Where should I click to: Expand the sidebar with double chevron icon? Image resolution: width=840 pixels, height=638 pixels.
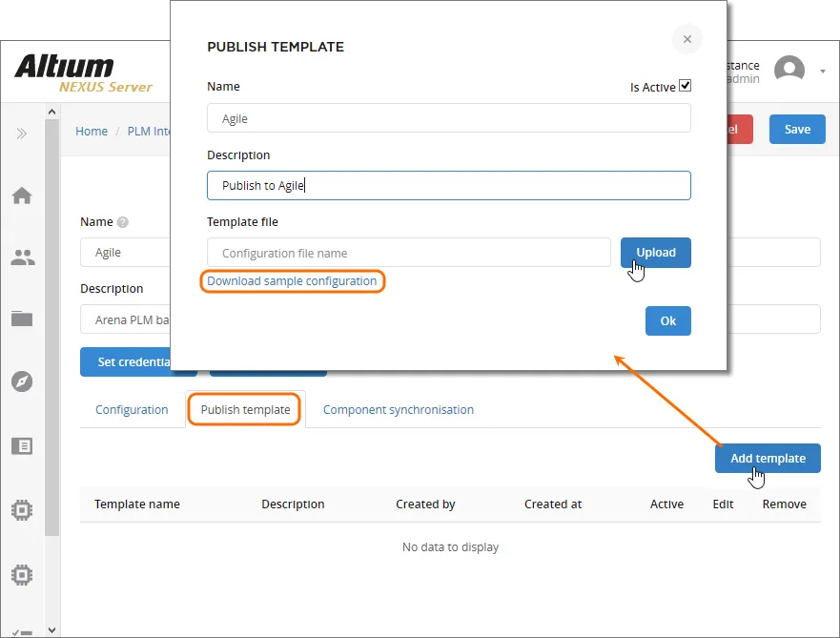click(21, 134)
